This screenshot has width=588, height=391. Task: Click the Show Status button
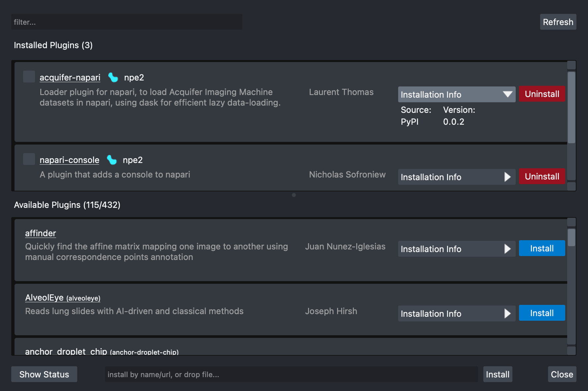pos(44,374)
